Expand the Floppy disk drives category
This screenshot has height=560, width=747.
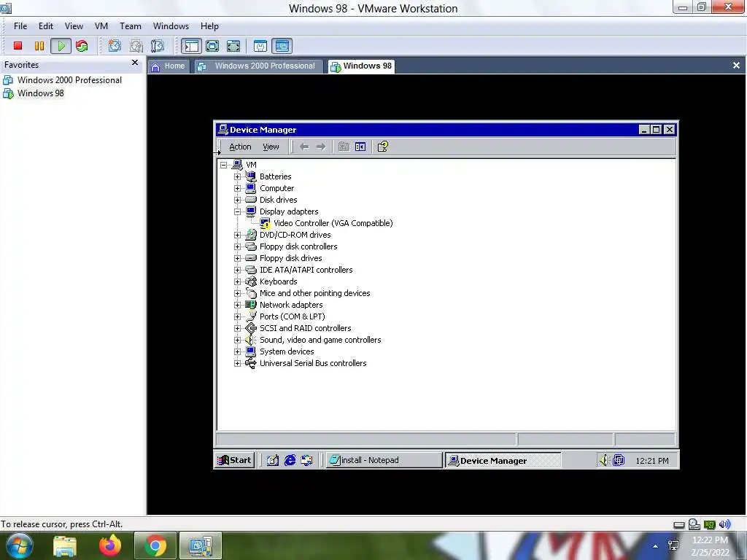pos(237,258)
